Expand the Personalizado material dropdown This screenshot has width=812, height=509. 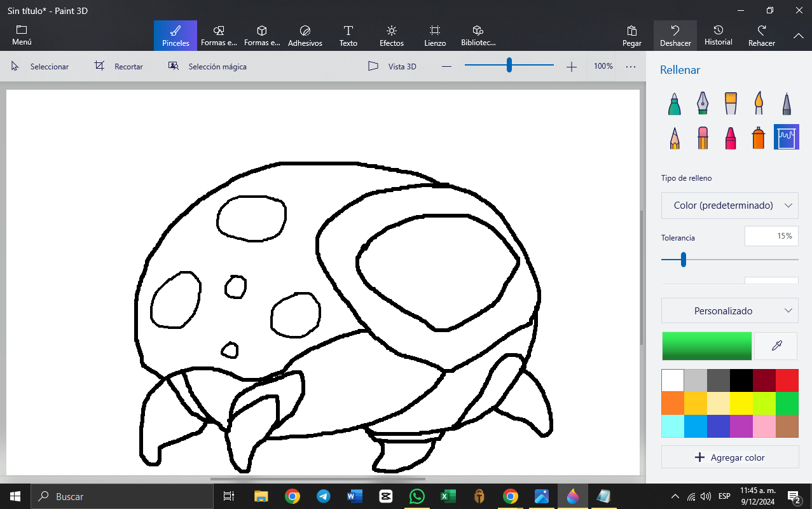tap(730, 310)
